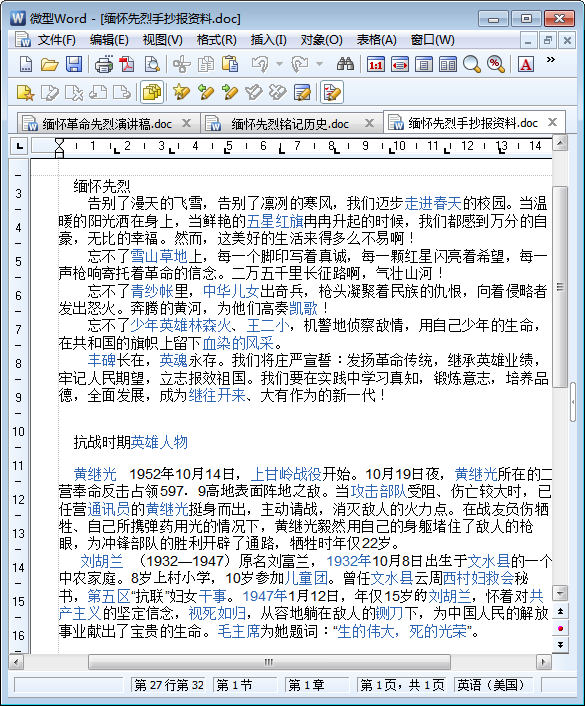This screenshot has height=706, width=585.
Task: Show whole page view icon
Action: pos(424,64)
